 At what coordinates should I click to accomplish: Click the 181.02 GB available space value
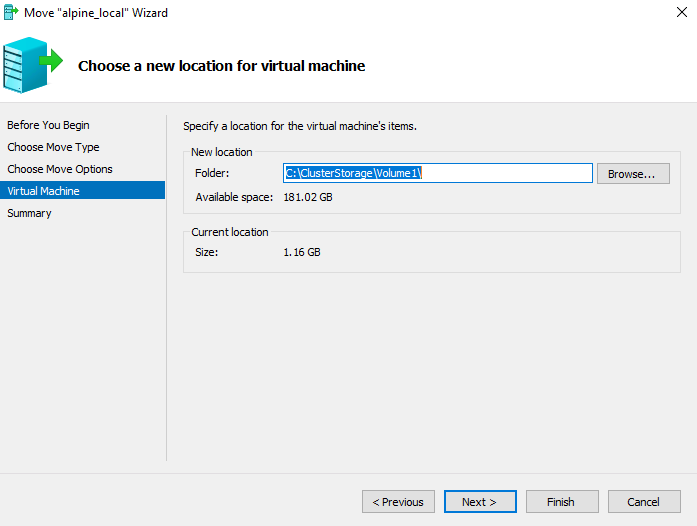[x=308, y=197]
